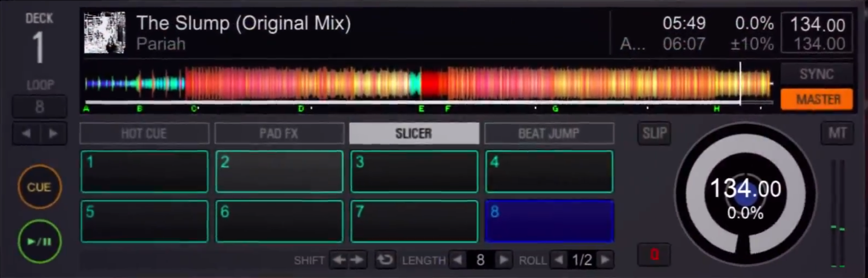Click the orange MASTER button
Viewport: 868px width, 278px height.
tap(816, 99)
